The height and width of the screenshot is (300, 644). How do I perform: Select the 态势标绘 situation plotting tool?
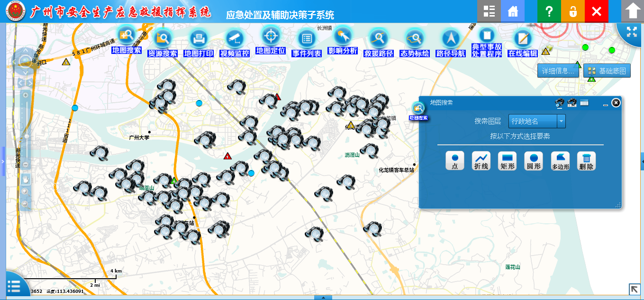tap(415, 43)
